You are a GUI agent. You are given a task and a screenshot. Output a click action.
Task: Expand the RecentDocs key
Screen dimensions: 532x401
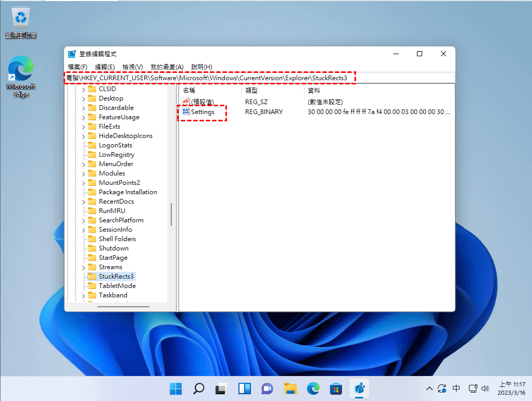[x=83, y=202]
